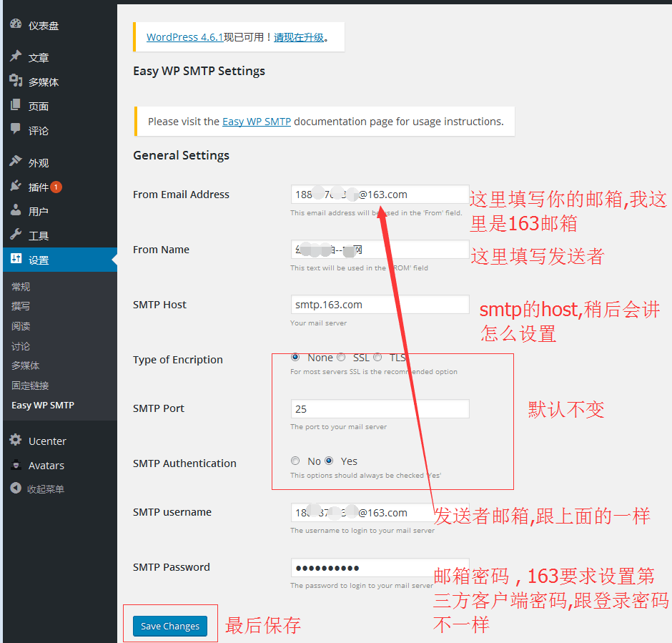The image size is (672, 643).
Task: Click the plugin update count badge
Action: (x=56, y=187)
